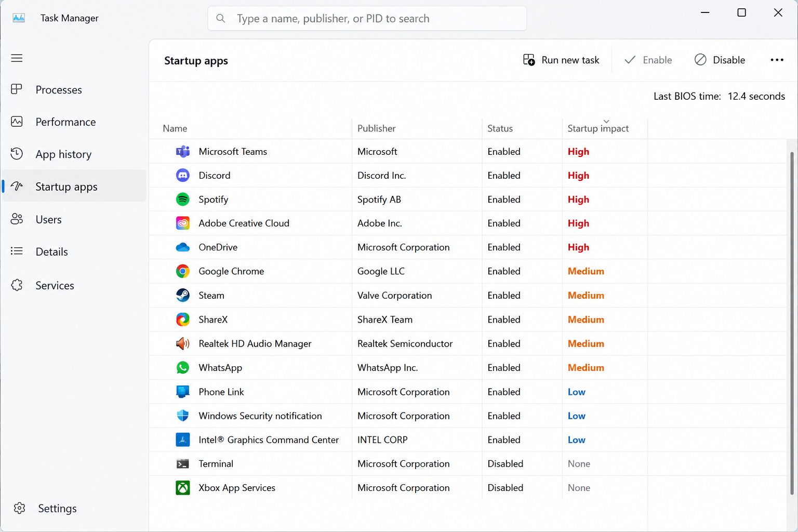Click WhatsApp Inc. publisher cell
This screenshot has height=532, width=798.
pyautogui.click(x=388, y=367)
